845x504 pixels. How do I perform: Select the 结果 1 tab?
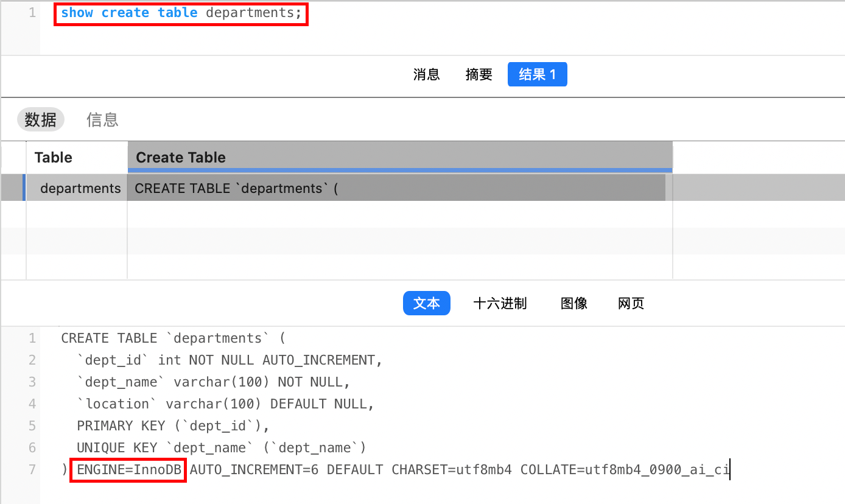click(x=538, y=75)
